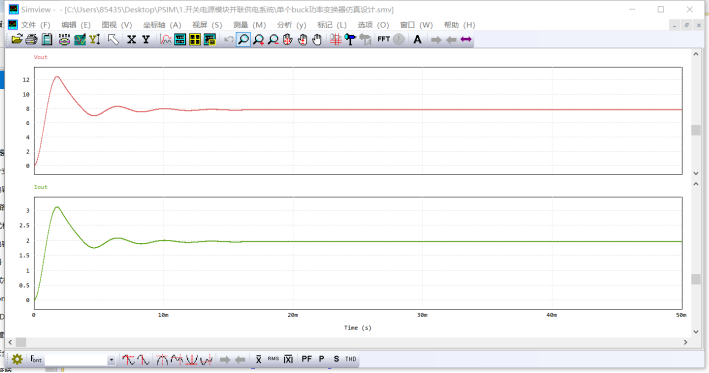Screen dimensions: 709x373
Task: Open the X axis settings
Action: (x=131, y=40)
